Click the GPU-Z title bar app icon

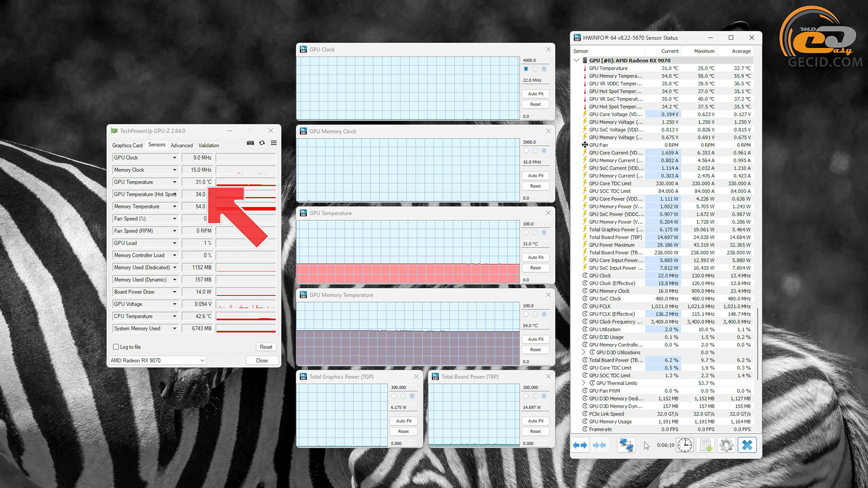coord(114,131)
